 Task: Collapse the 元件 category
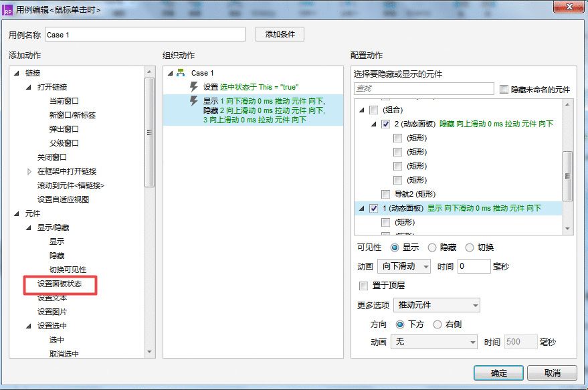tap(17, 214)
